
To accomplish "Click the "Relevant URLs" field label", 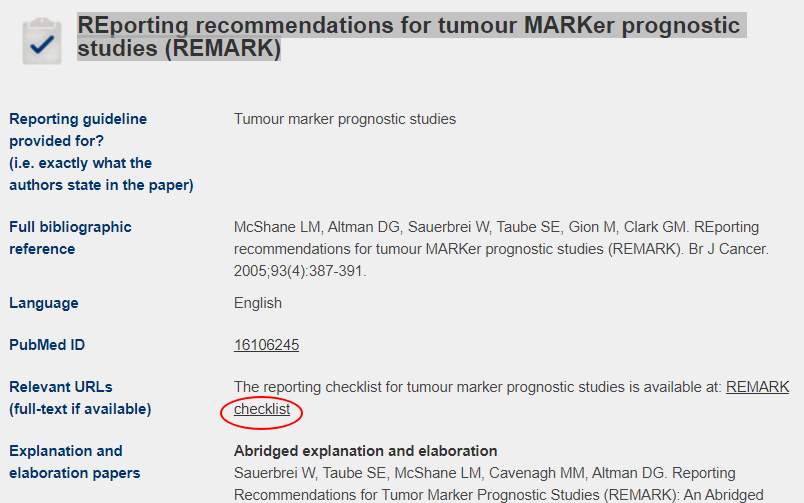I will (x=61, y=387).
